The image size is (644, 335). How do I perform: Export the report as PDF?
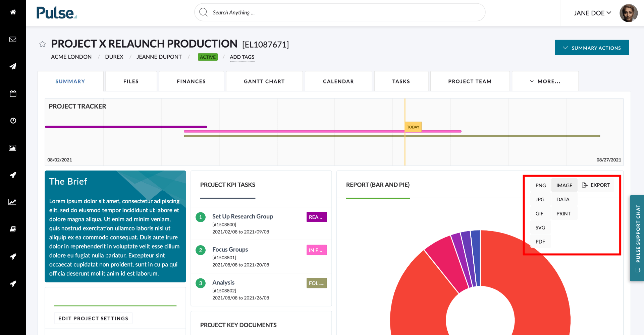point(541,242)
